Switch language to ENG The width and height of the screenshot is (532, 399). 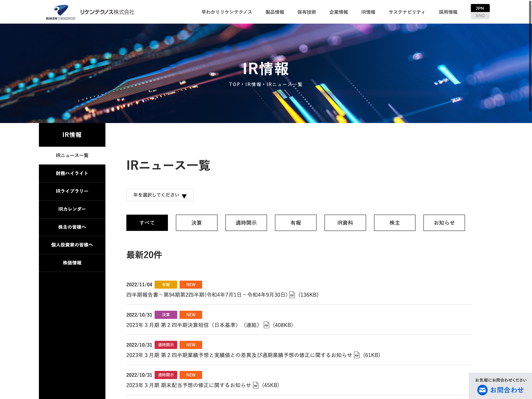pyautogui.click(x=480, y=16)
